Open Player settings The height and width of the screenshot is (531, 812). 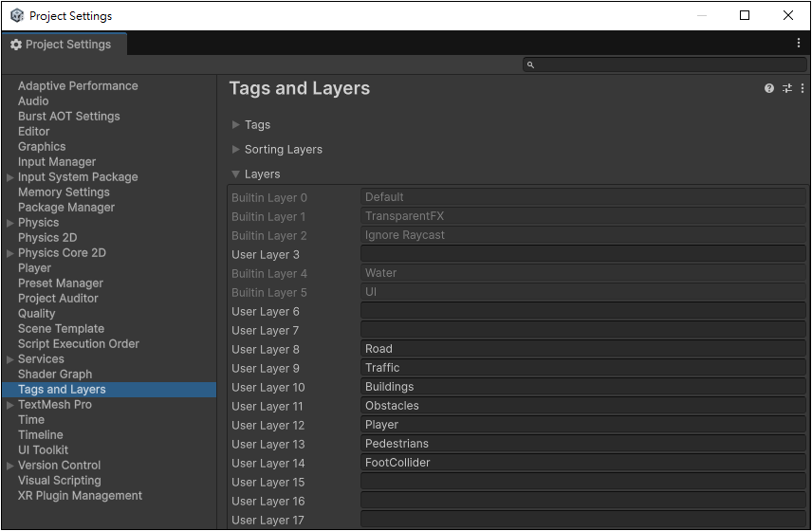pos(34,268)
